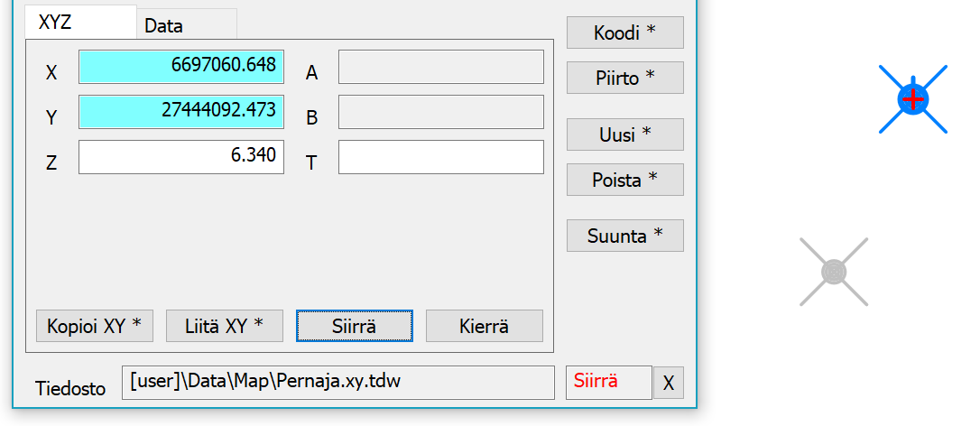Click the Tiedosto file path field

[x=337, y=382]
